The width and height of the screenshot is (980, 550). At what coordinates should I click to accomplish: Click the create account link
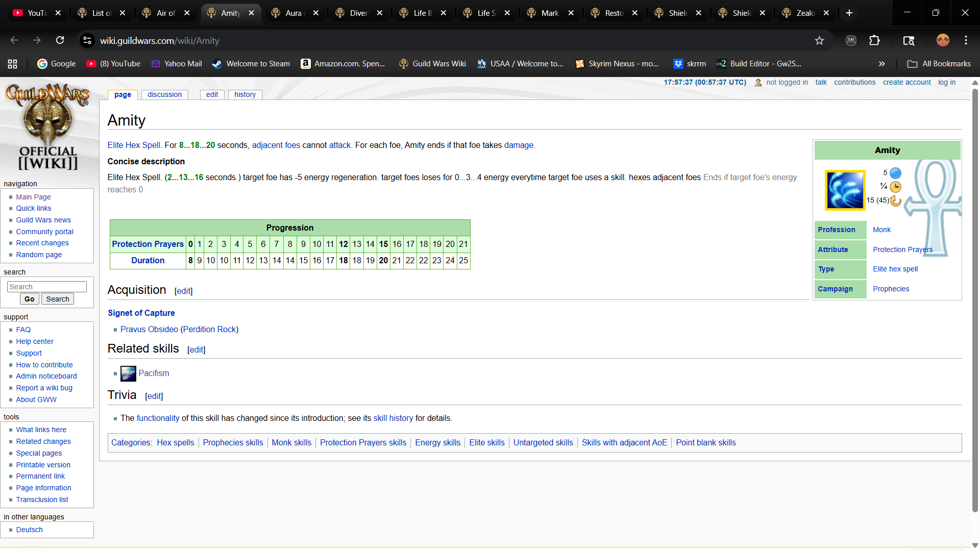point(906,82)
